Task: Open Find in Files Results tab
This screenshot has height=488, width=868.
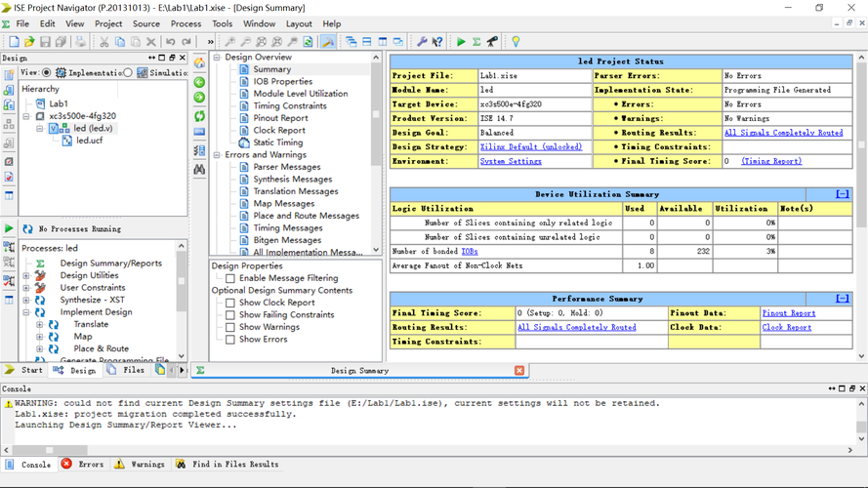Action: [x=227, y=465]
